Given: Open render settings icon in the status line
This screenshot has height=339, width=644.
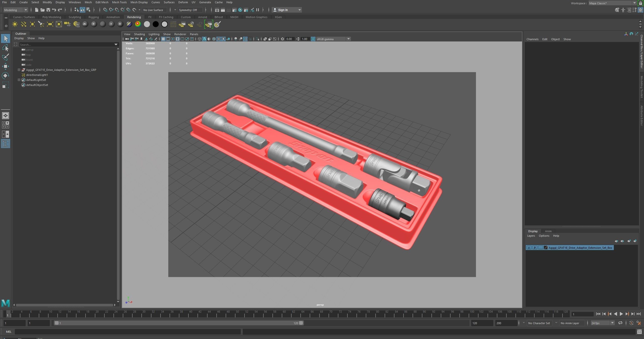Looking at the screenshot, I should tap(234, 10).
